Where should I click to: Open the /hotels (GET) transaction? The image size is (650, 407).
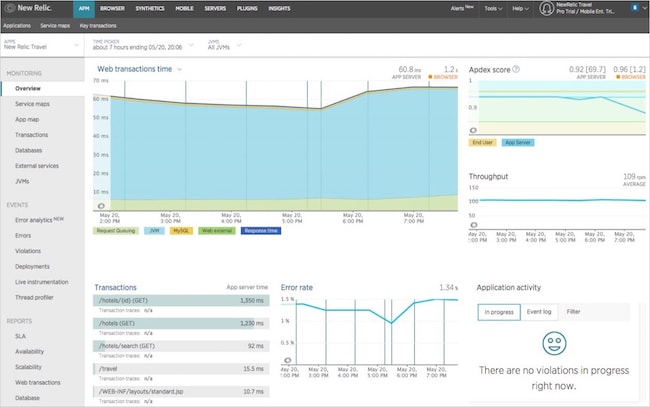(181, 323)
